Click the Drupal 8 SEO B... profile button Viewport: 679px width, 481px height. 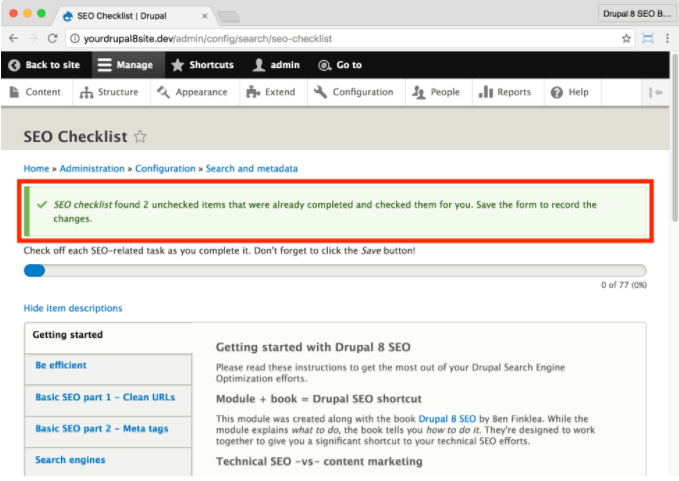(637, 14)
